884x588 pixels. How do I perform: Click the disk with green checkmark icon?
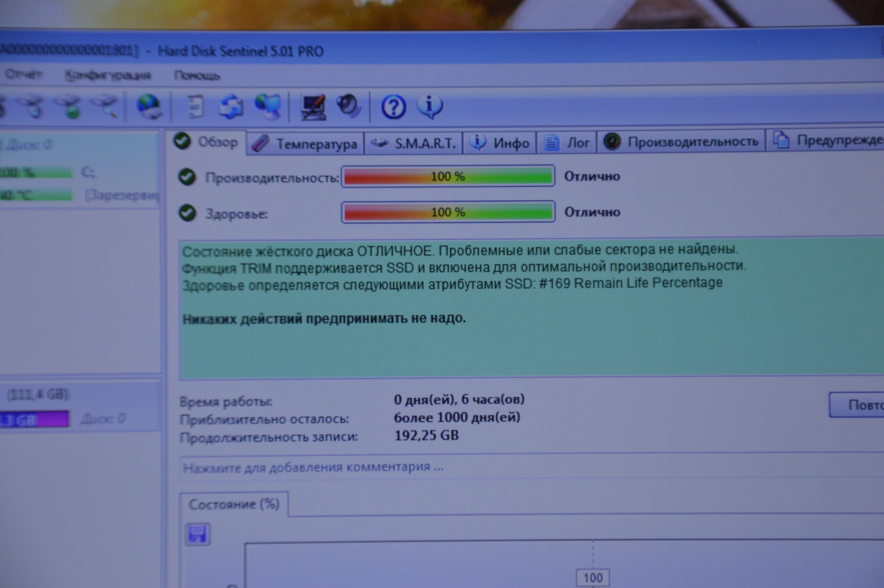(71, 107)
